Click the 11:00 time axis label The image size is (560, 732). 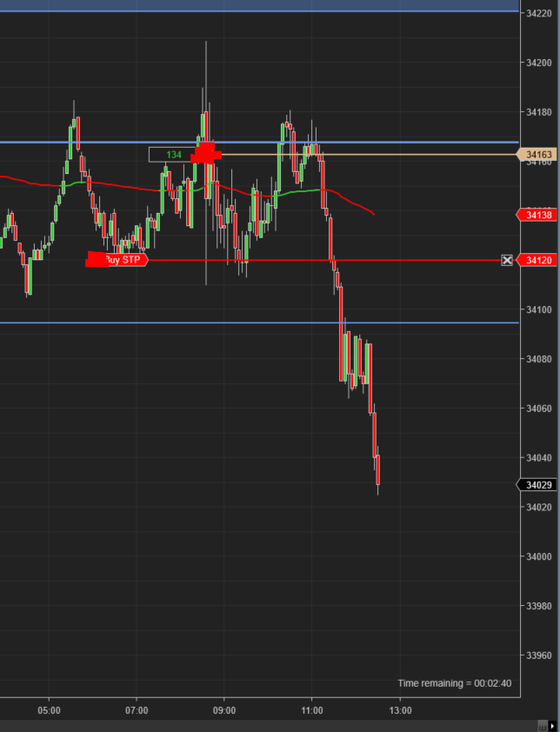coord(312,709)
